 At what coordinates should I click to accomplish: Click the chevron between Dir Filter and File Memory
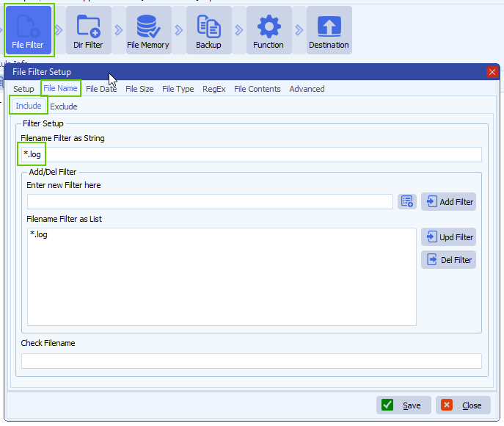click(x=119, y=30)
